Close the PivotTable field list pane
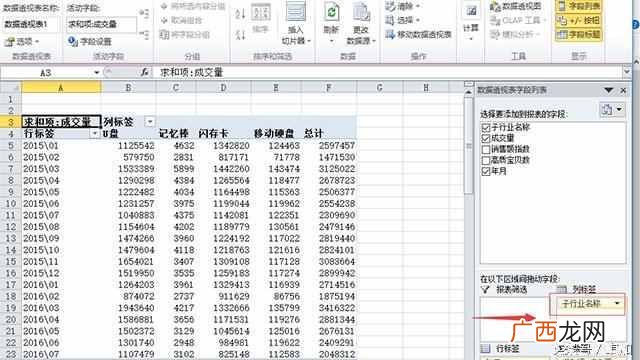Screen dimensions: 640x360 coord(623,90)
